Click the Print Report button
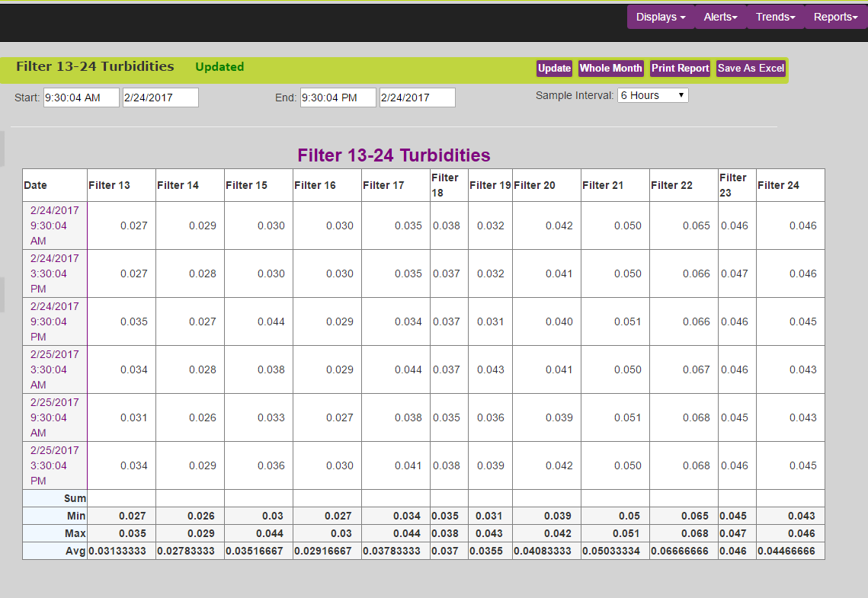The height and width of the screenshot is (598, 868). pyautogui.click(x=680, y=68)
